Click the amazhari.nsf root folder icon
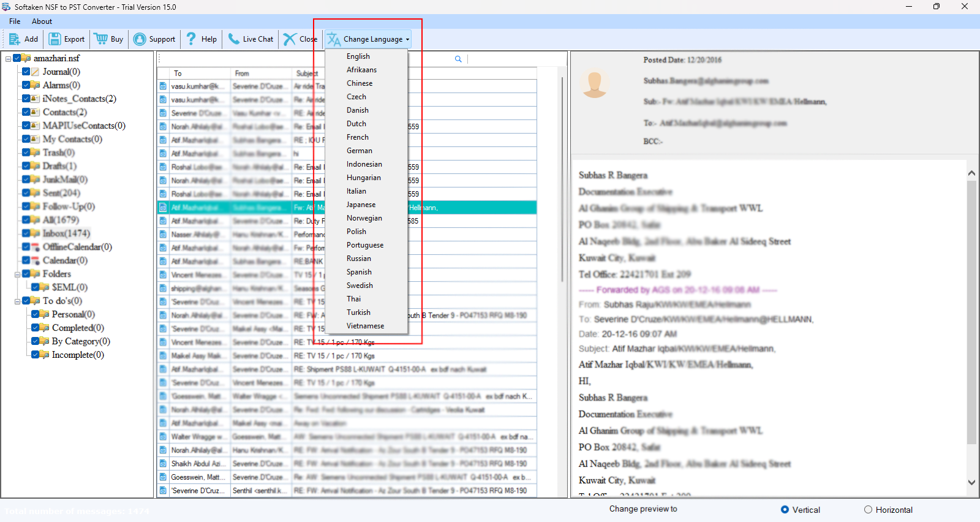The width and height of the screenshot is (980, 522). tap(26, 58)
